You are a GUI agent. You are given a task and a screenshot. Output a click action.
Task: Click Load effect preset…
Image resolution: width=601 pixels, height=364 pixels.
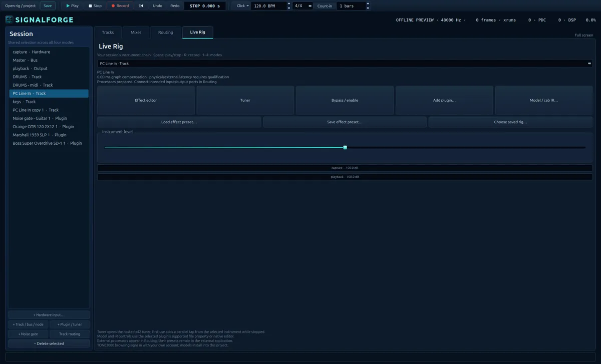(179, 122)
